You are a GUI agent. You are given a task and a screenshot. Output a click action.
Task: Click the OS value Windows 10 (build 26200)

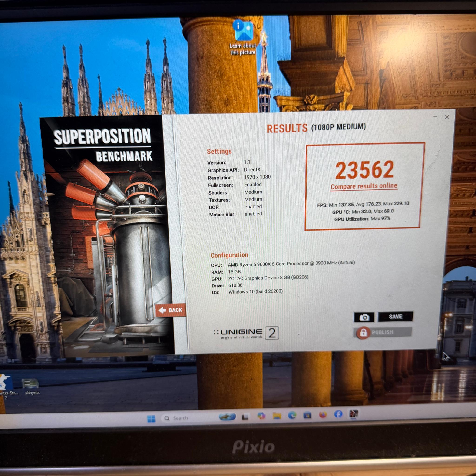pos(255,291)
